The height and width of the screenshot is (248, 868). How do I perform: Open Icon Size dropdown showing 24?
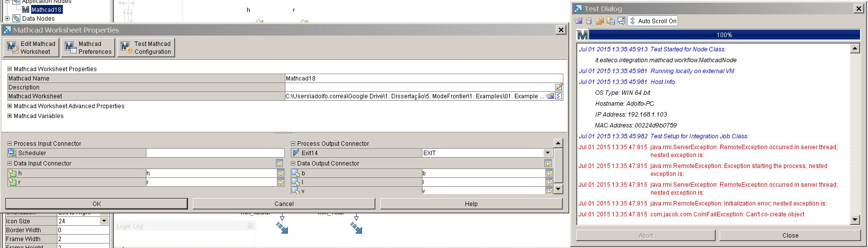(104, 221)
